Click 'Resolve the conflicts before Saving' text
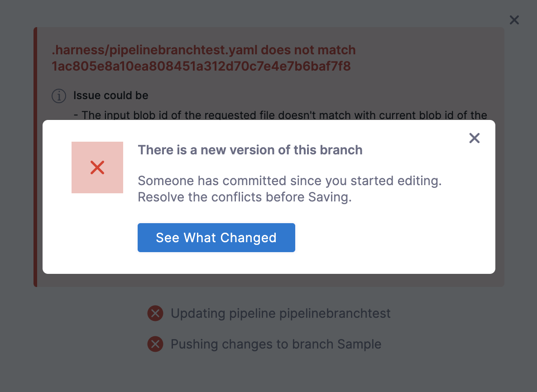This screenshot has width=537, height=392. click(x=245, y=198)
